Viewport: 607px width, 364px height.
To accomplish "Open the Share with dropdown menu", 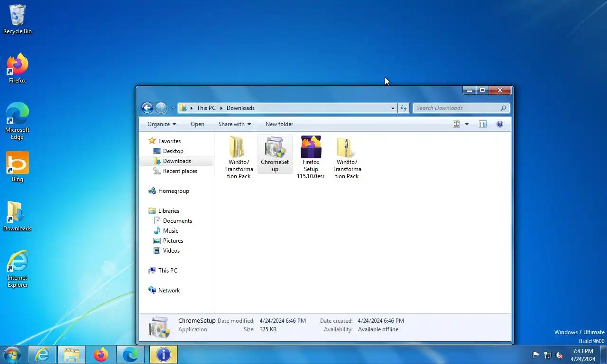I will (235, 124).
